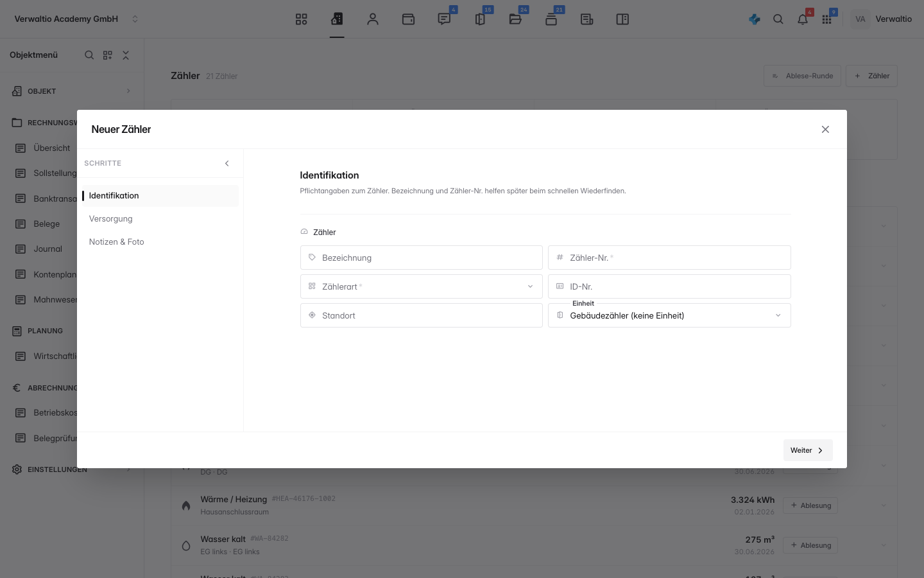Click the Weiter button
Screen dimensions: 924x578
click(x=808, y=450)
